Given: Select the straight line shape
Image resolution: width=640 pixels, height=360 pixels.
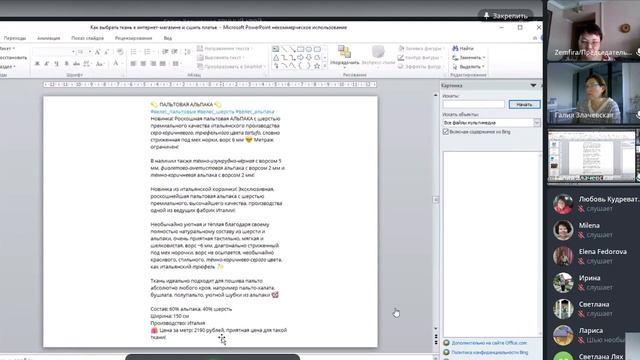Looking at the screenshot, I should [x=284, y=49].
